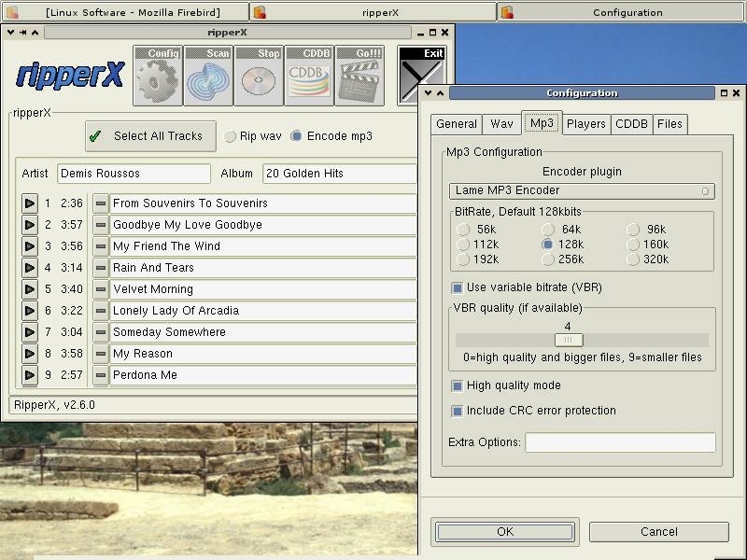Screen dimensions: 747x560
Task: Play track 2 Goodbye My Love Goodbye
Action: click(x=30, y=225)
